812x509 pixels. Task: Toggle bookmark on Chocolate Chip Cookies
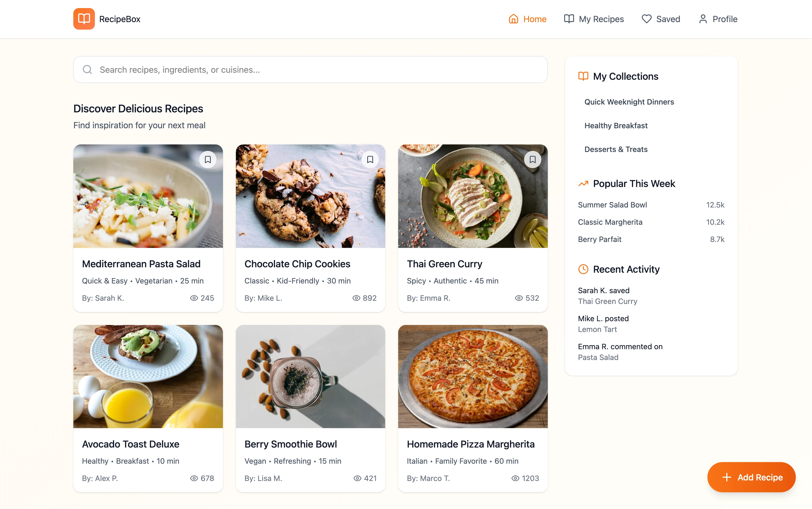tap(370, 160)
